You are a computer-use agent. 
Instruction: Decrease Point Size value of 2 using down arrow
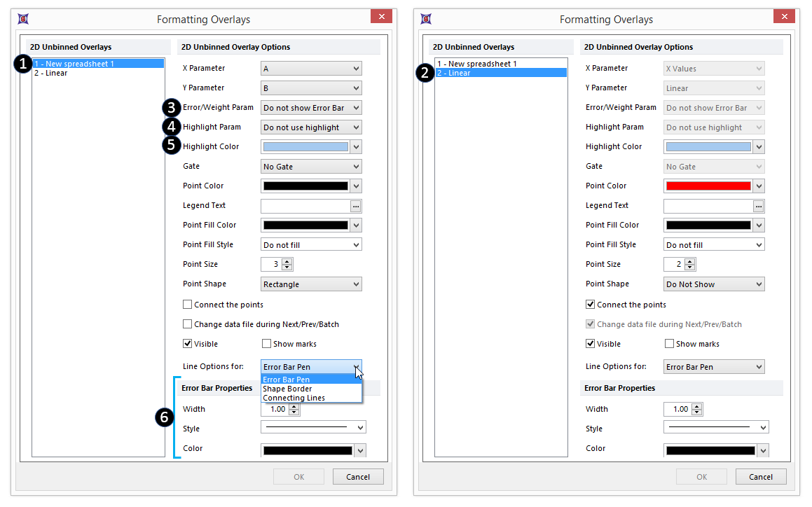[690, 268]
